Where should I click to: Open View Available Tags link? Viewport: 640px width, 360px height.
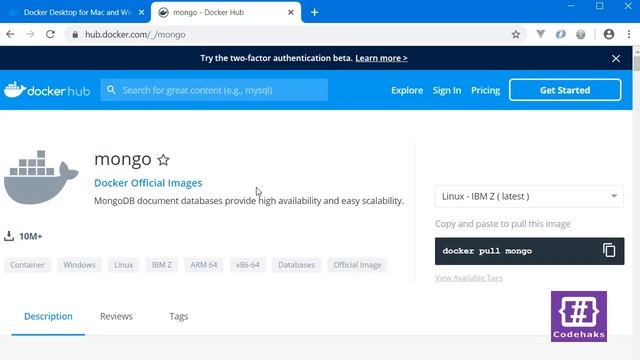coord(469,278)
